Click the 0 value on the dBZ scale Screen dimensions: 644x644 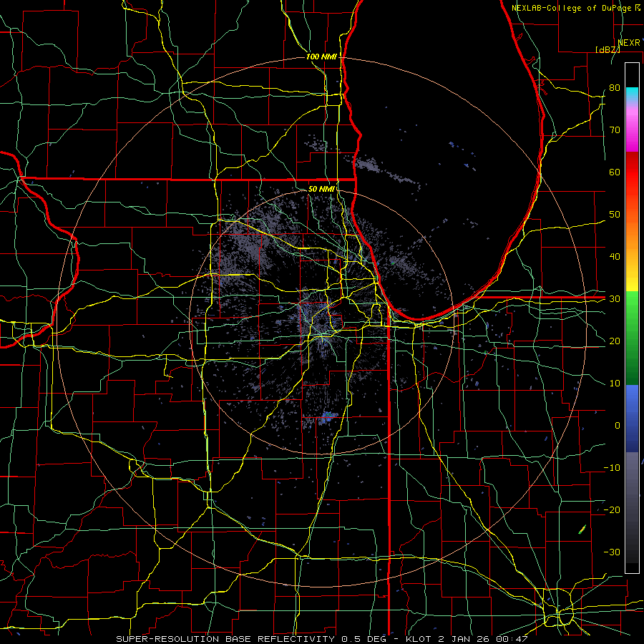618,426
